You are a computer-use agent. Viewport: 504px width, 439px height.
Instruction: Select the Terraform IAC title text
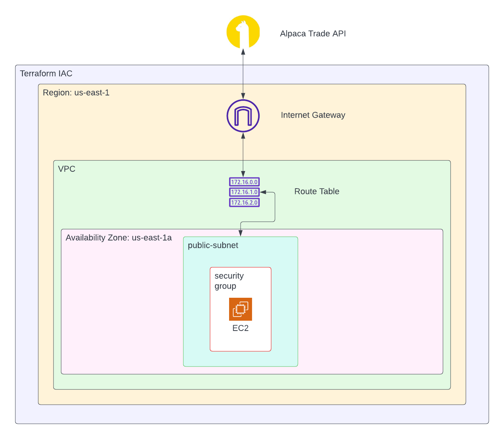pyautogui.click(x=46, y=73)
